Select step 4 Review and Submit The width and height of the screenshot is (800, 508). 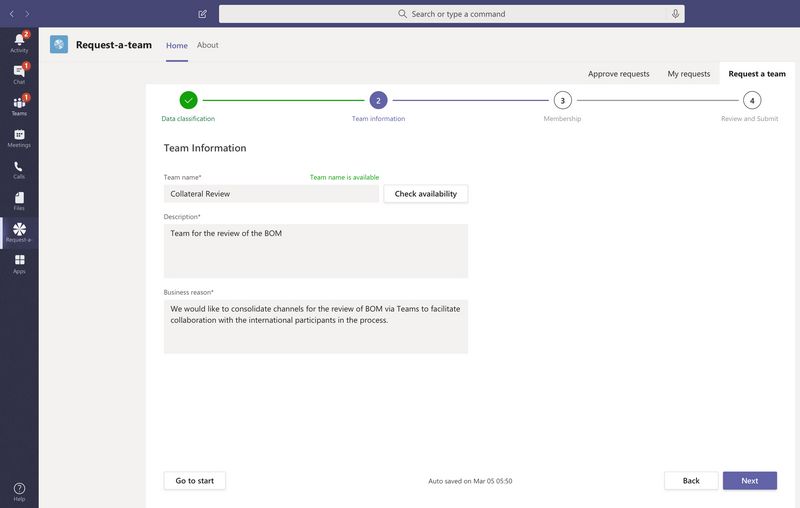pos(752,100)
